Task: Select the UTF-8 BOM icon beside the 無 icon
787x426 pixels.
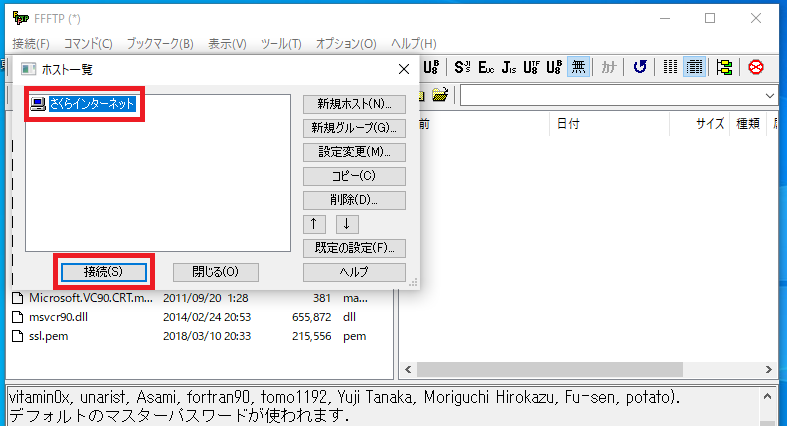Action: tap(554, 67)
